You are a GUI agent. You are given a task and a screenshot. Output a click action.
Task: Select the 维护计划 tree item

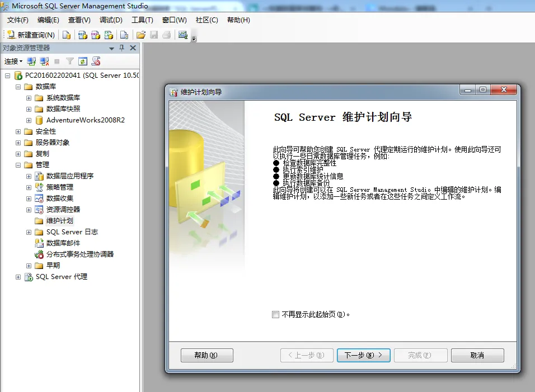(60, 221)
